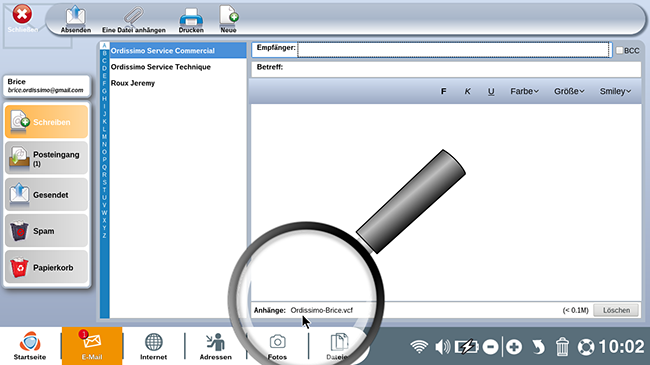Screen dimensions: 650x365
Task: Open the Größe size dropdown
Action: (569, 91)
